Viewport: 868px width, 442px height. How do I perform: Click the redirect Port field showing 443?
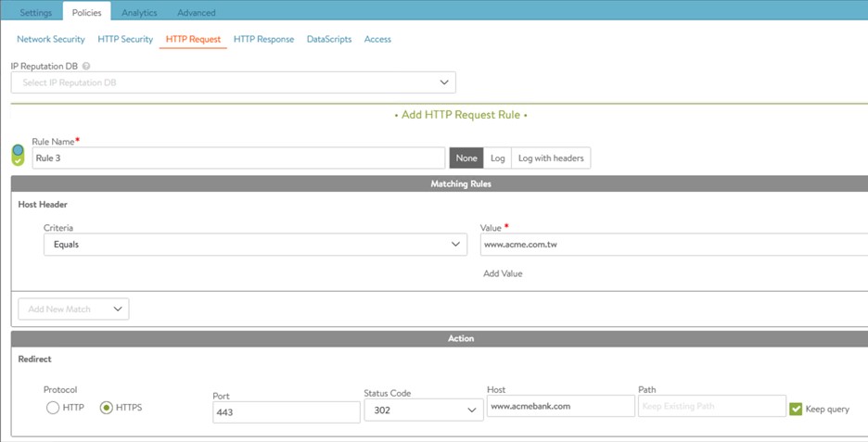(286, 412)
